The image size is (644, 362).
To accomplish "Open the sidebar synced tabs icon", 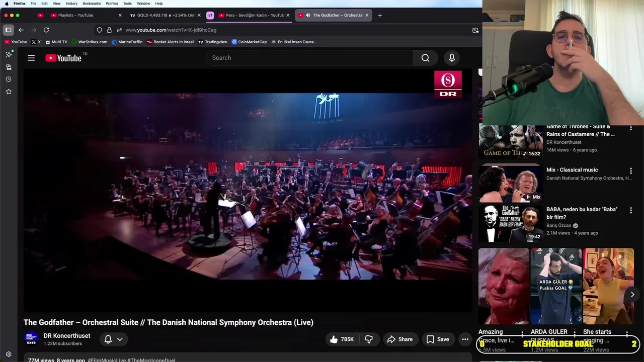I will tap(9, 67).
